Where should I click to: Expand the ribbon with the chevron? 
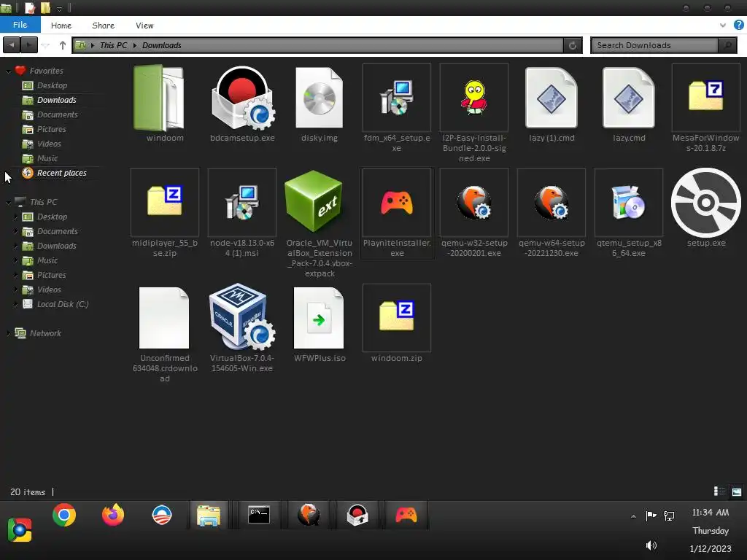coord(723,26)
